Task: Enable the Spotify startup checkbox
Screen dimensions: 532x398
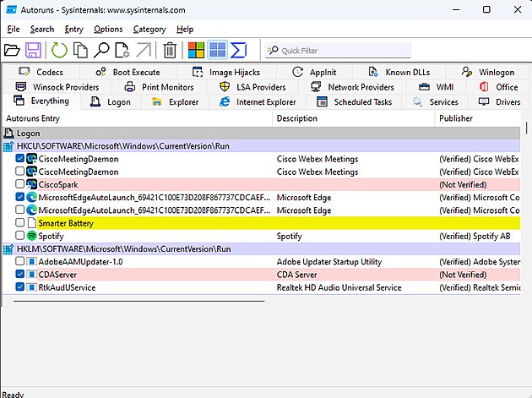Action: [x=19, y=236]
